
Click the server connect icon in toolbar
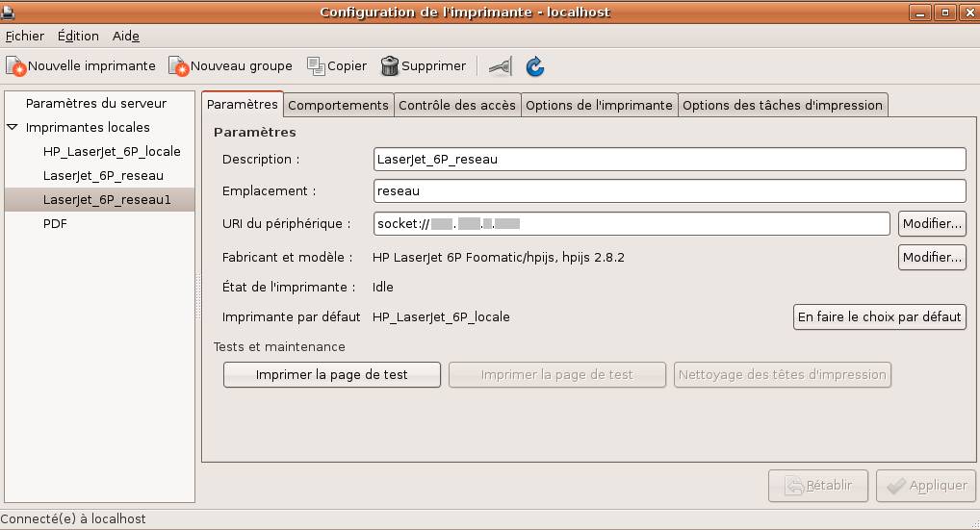pyautogui.click(x=500, y=66)
